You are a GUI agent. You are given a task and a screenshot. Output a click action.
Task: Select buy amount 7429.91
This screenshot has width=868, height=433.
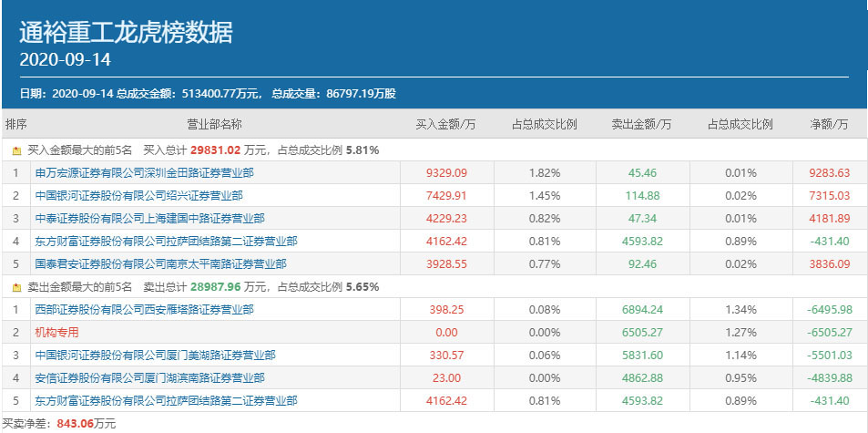coord(446,195)
